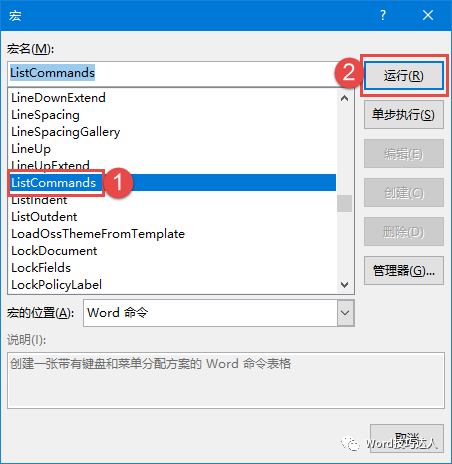Select LoadOssThemeFromTemplate entry
This screenshot has height=464, width=452.
point(98,234)
